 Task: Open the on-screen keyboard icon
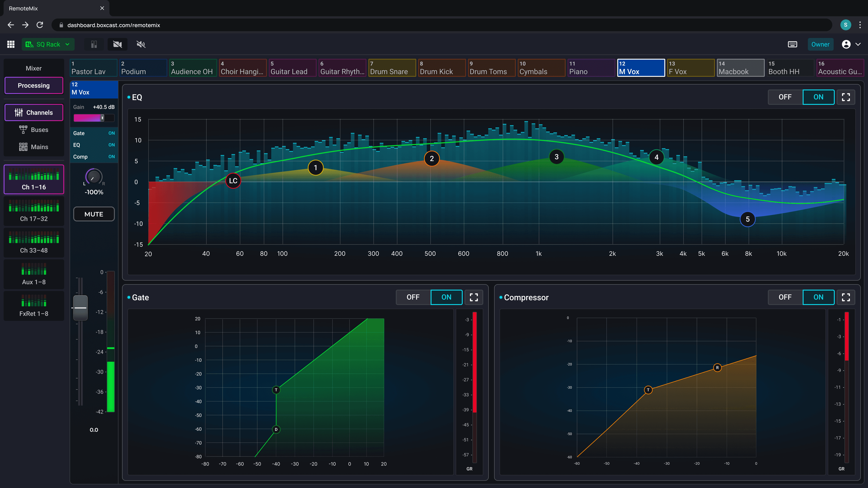tap(792, 44)
